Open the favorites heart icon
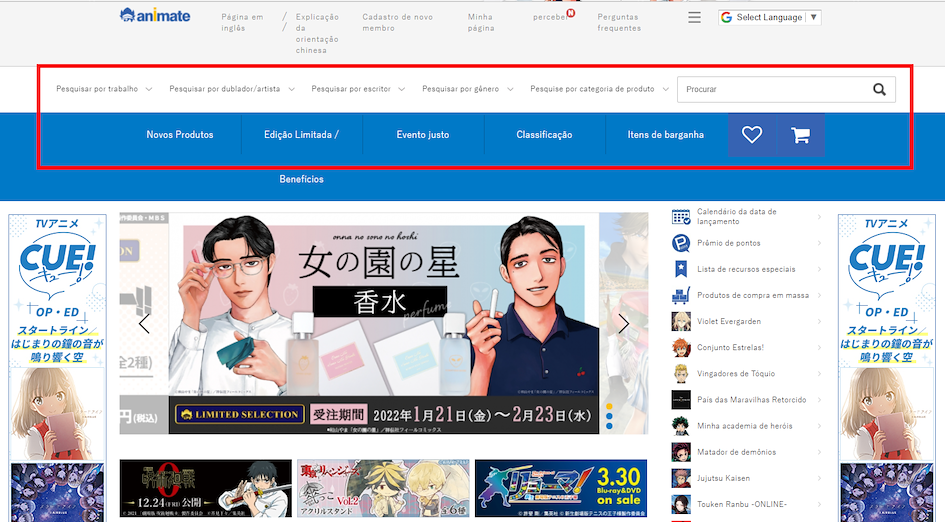Screen dimensions: 945x522 [x=752, y=134]
